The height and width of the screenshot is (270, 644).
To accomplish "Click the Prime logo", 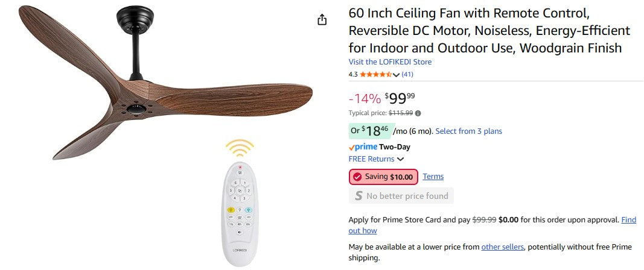I will pyautogui.click(x=363, y=147).
